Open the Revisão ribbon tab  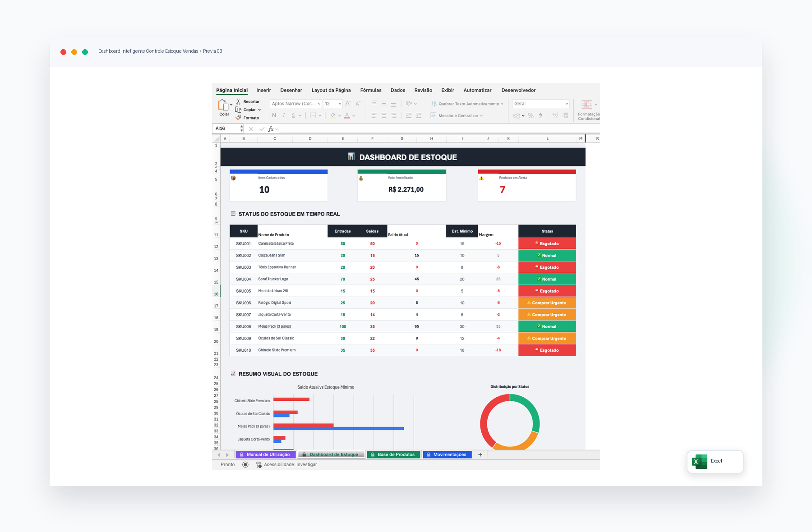tap(423, 90)
